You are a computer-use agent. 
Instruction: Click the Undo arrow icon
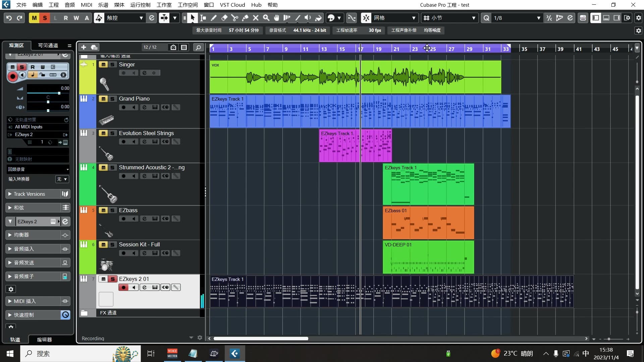[x=9, y=18]
